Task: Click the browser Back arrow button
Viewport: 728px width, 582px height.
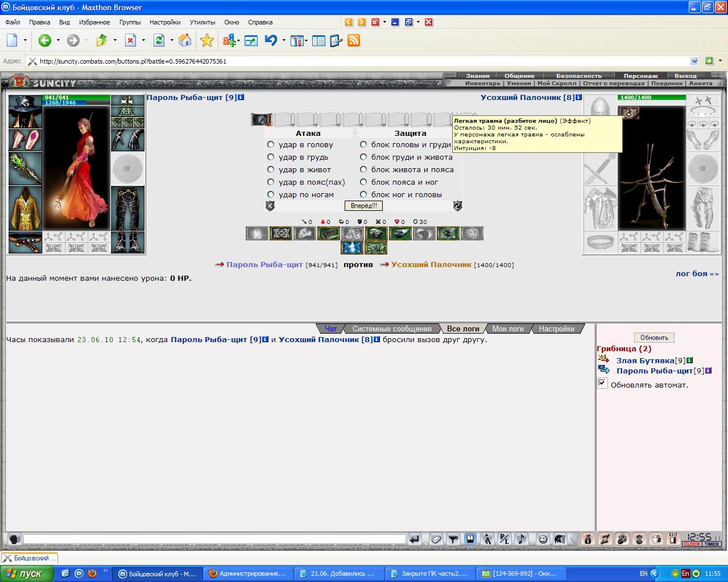Action: (x=45, y=40)
